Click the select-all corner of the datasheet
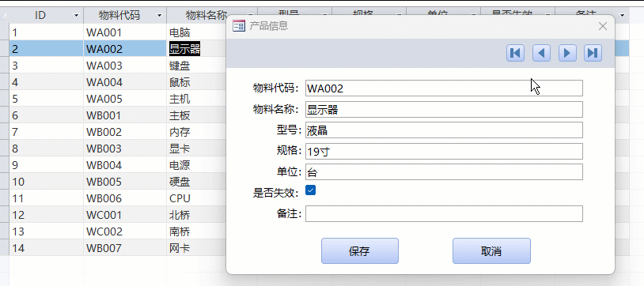This screenshot has width=644, height=286. click(x=4, y=16)
